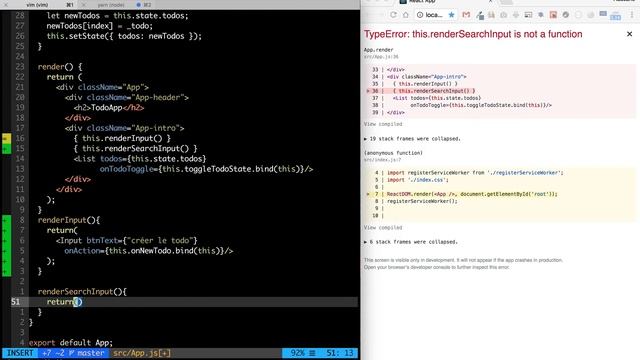Click the 'App.render' frame label
Viewport: 640px width, 360px height.
(378, 50)
